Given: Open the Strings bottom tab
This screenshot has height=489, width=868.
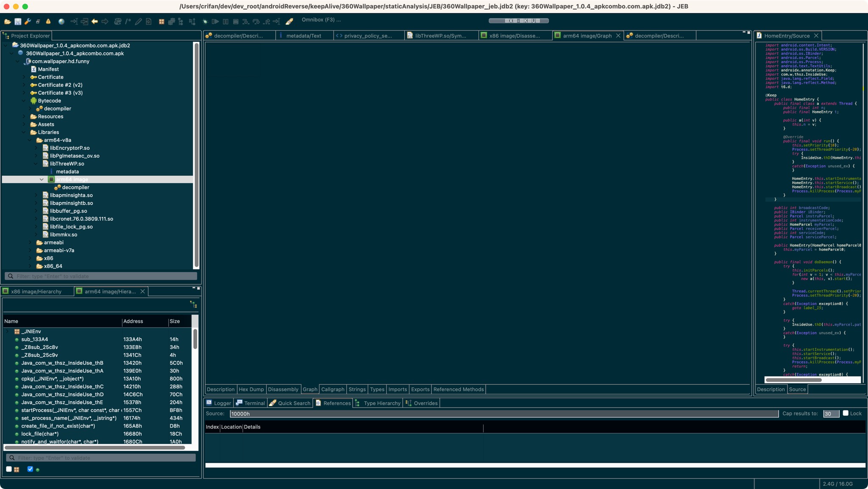Looking at the screenshot, I should point(357,389).
